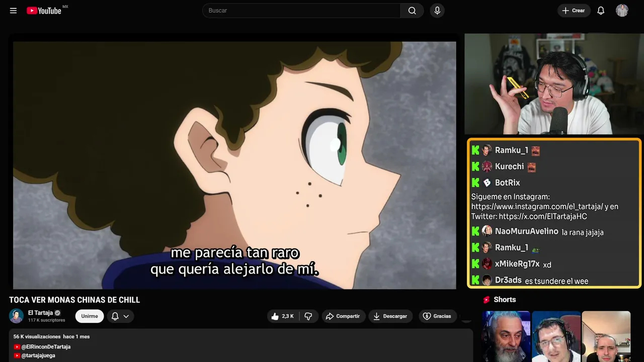Click the BotRix bot badge icon

pyautogui.click(x=487, y=183)
